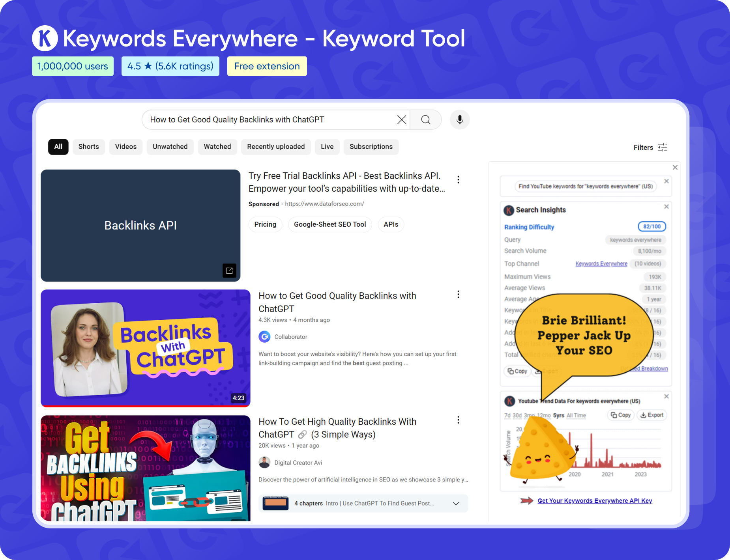This screenshot has width=730, height=560.
Task: Open the Recently uploaded filter tab
Action: point(276,147)
